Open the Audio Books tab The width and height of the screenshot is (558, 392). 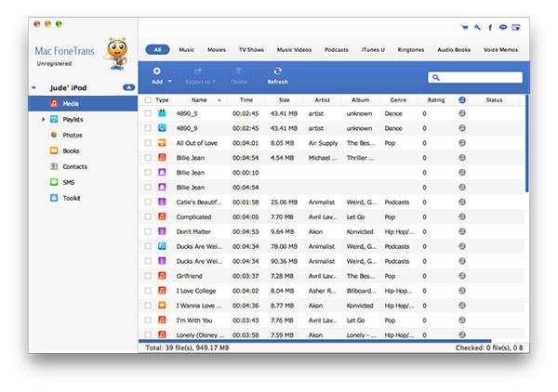[x=454, y=50]
